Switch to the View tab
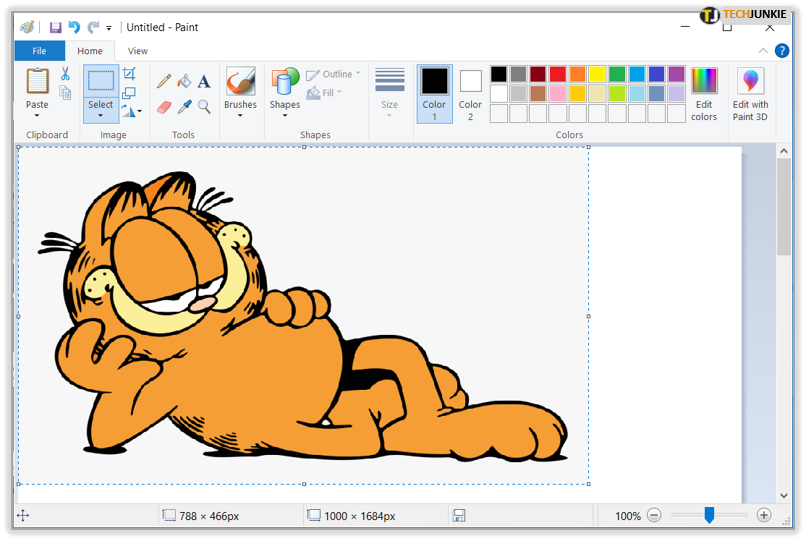This screenshot has width=806, height=541. tap(138, 51)
